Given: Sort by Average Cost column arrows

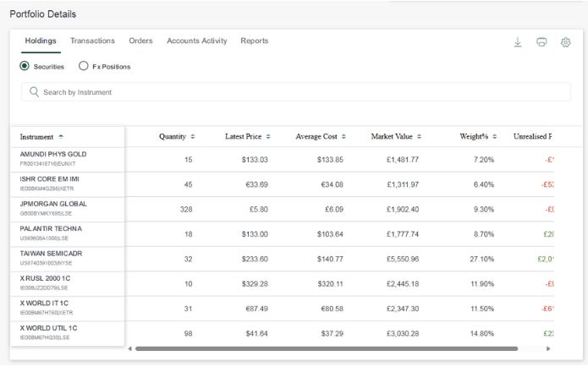Looking at the screenshot, I should coord(343,137).
